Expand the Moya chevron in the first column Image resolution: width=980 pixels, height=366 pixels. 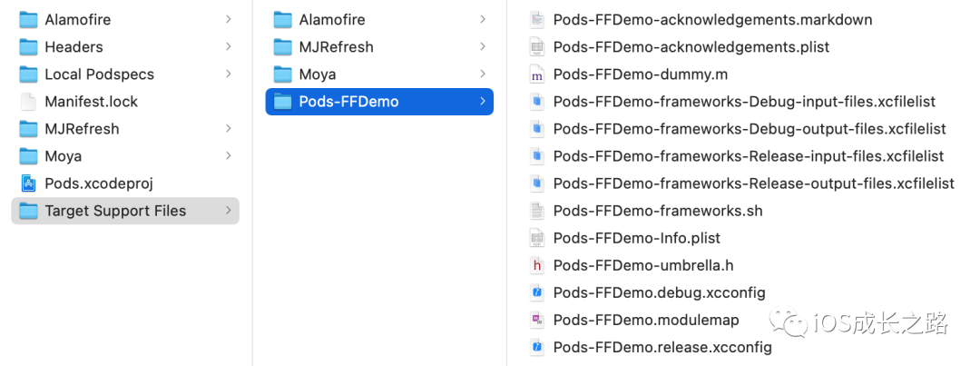[x=228, y=155]
